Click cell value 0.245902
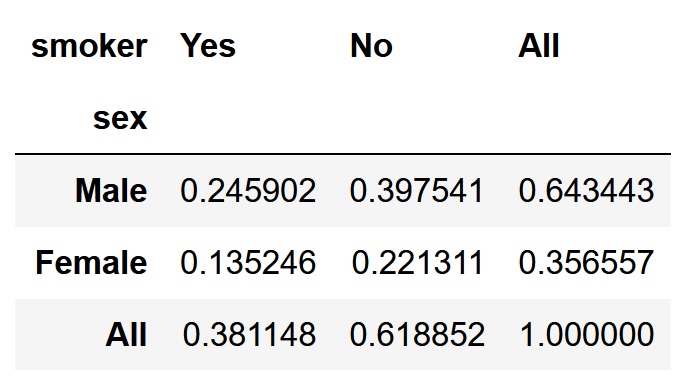Screen dimensions: 696x380 coord(248,191)
